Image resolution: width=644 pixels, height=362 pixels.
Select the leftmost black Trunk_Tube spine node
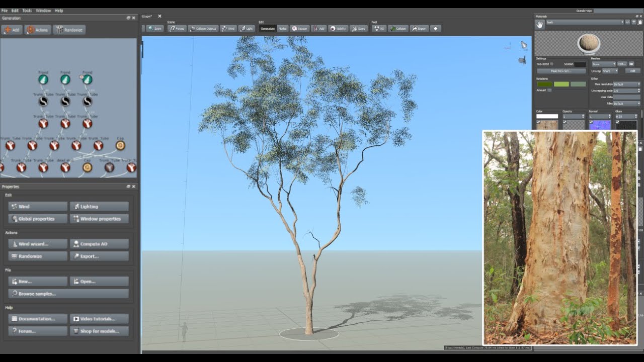point(43,102)
